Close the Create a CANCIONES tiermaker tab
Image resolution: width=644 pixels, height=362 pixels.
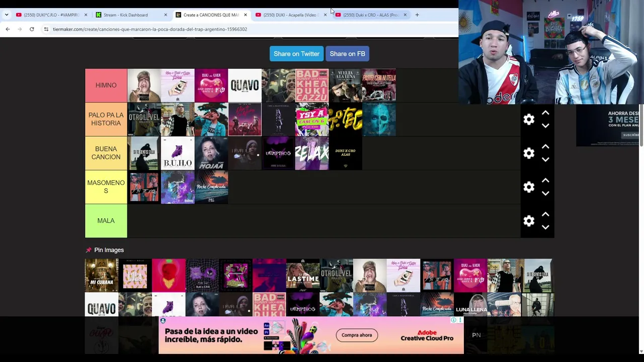point(246,15)
